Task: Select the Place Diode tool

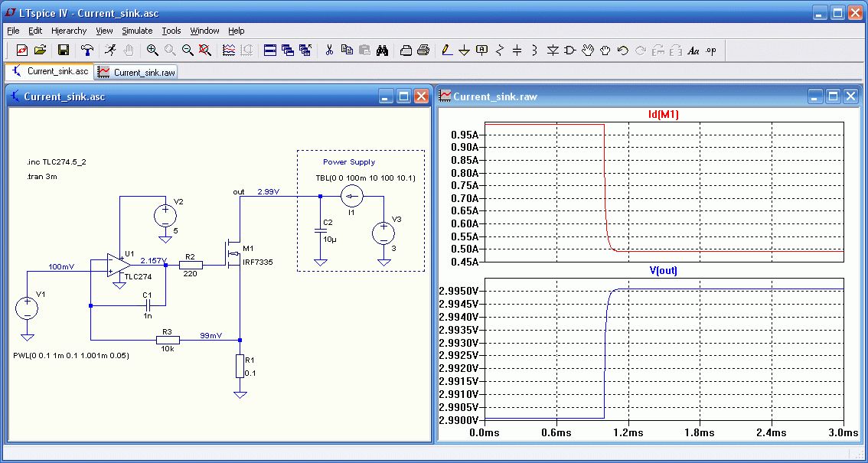Action: pos(552,51)
